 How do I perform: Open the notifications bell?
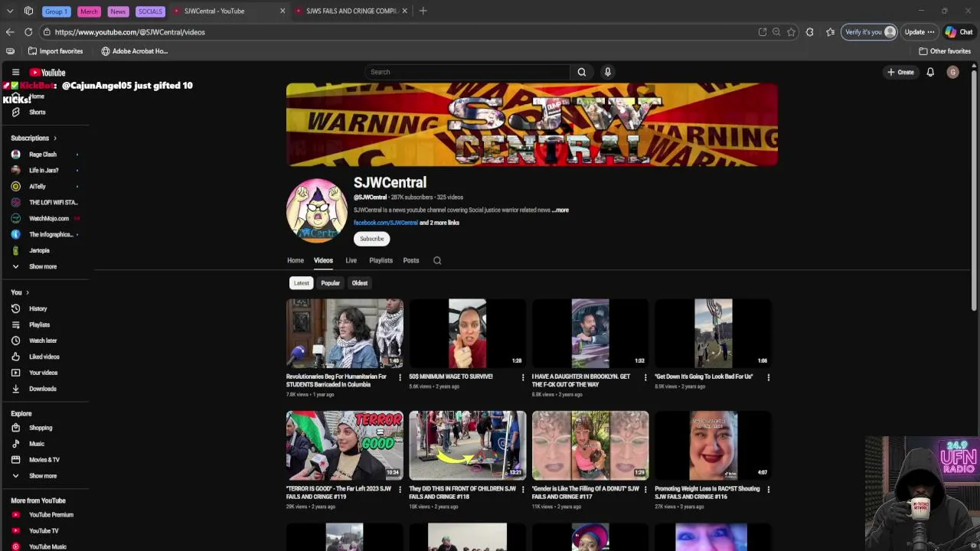coord(930,72)
